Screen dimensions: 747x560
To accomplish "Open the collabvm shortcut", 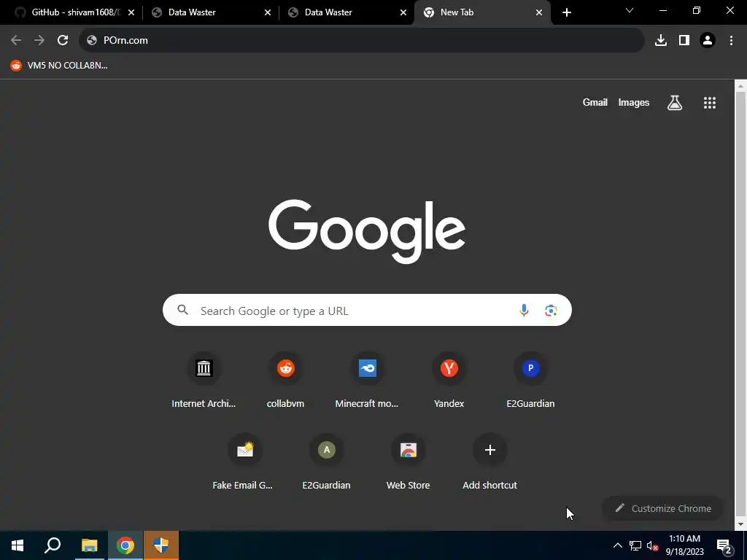I will pyautogui.click(x=285, y=381).
